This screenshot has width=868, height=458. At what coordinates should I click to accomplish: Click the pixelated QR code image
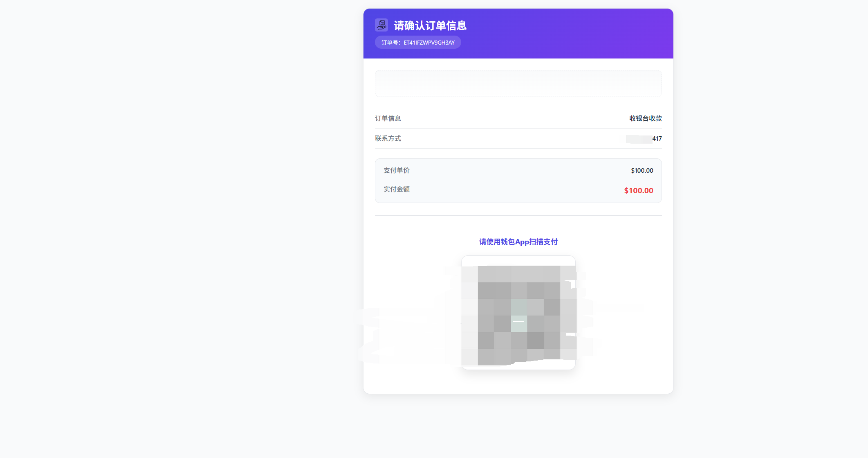[519, 315]
